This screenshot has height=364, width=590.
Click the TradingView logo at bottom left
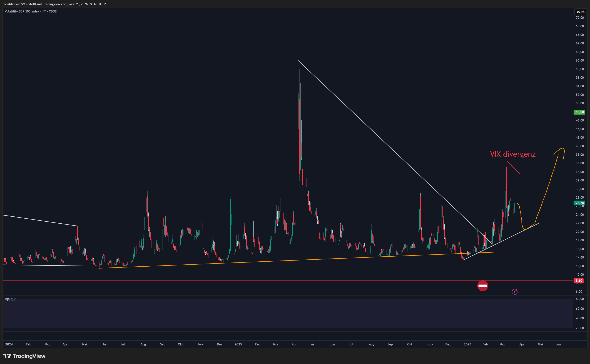pos(24,356)
